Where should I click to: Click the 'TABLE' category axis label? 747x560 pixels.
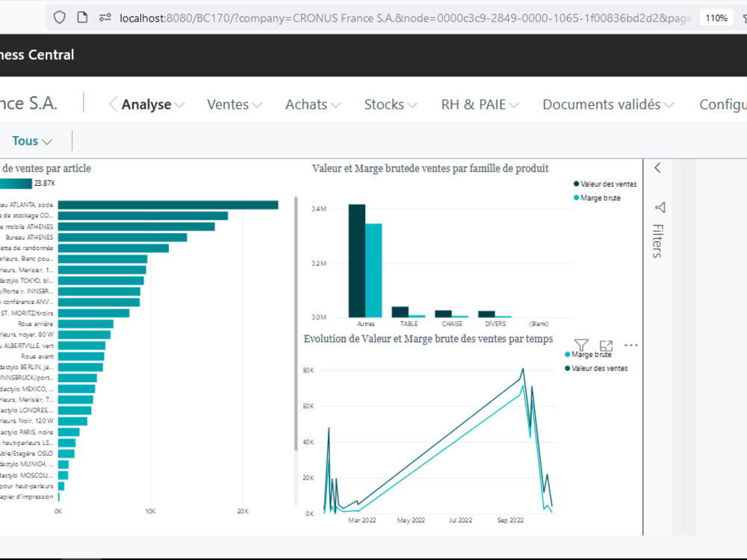[409, 324]
